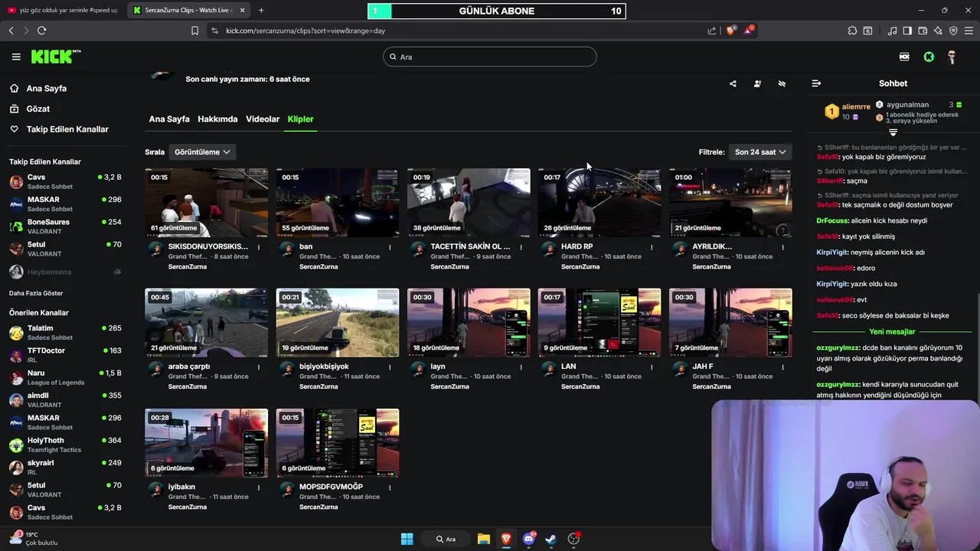The height and width of the screenshot is (551, 980).
Task: Open Takip Edilen Kanallar heart item
Action: [x=59, y=129]
